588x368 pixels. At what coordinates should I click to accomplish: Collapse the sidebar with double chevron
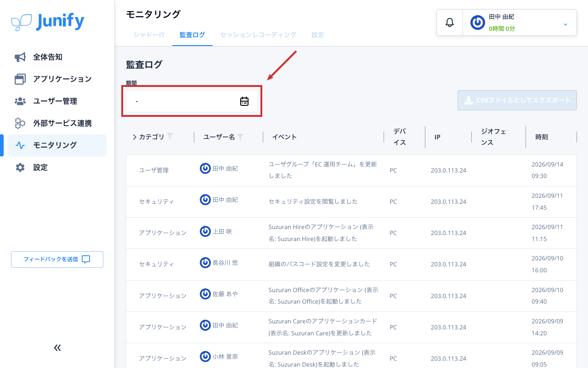pos(57,348)
